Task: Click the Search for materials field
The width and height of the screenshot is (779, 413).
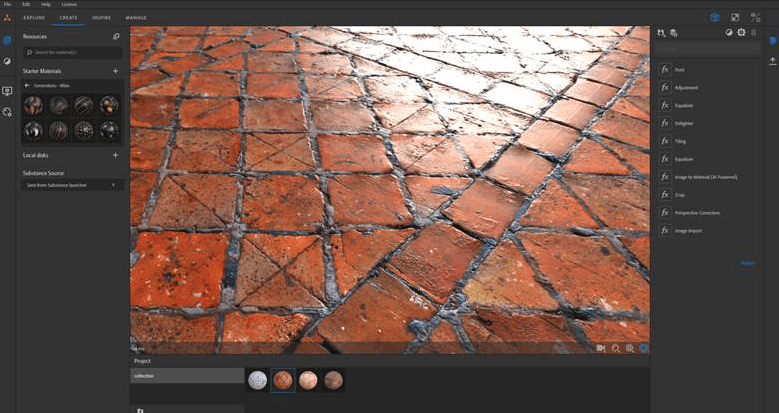Action: pos(73,52)
